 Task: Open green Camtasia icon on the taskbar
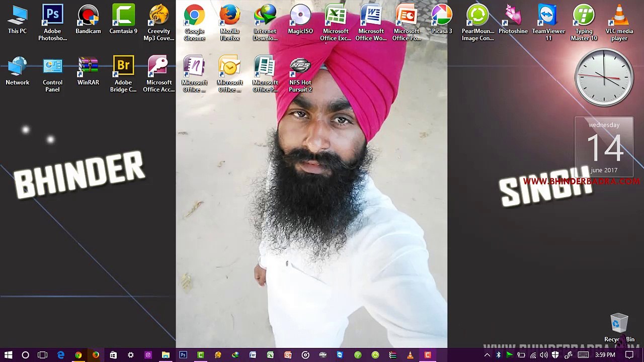[201, 355]
